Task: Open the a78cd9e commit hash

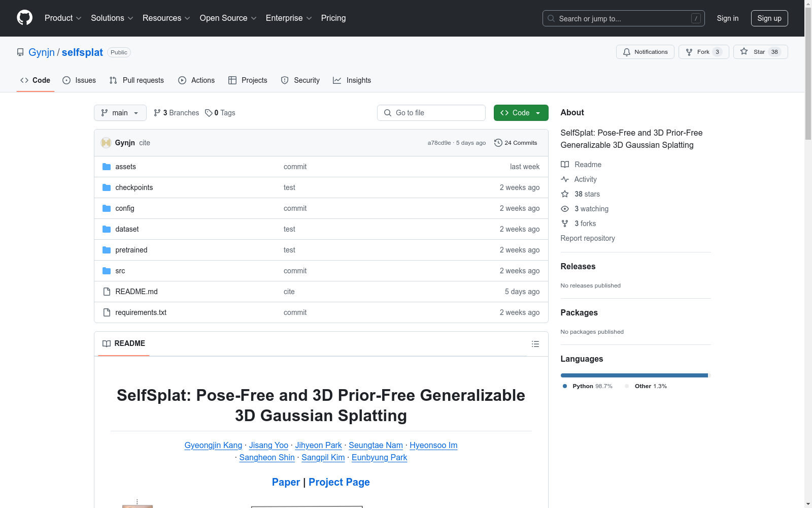Action: tap(439, 143)
